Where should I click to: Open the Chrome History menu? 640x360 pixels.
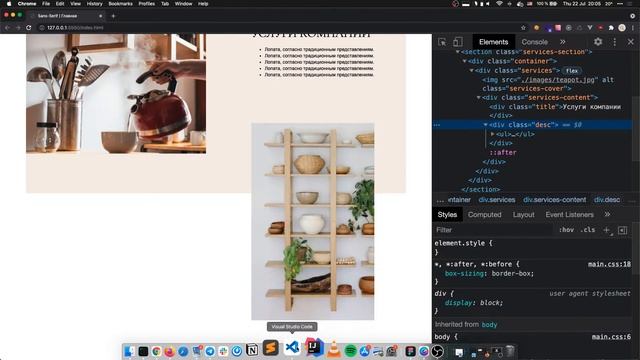pyautogui.click(x=94, y=4)
